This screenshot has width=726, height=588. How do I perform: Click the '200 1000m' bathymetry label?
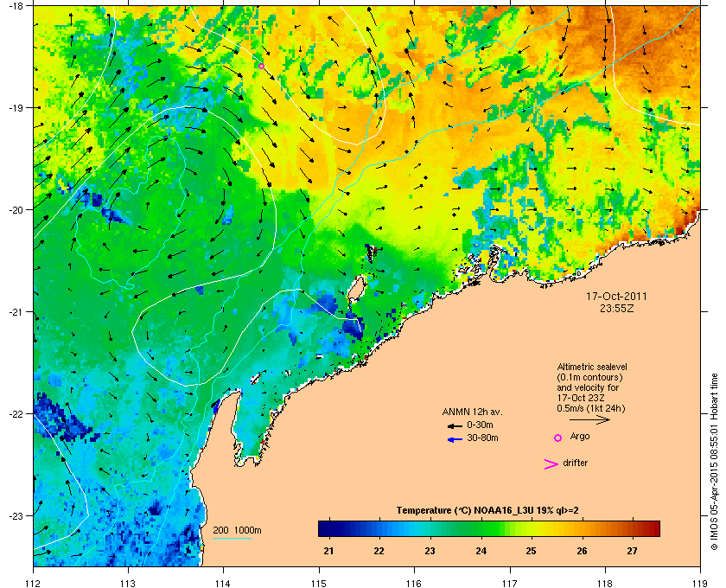[x=237, y=531]
